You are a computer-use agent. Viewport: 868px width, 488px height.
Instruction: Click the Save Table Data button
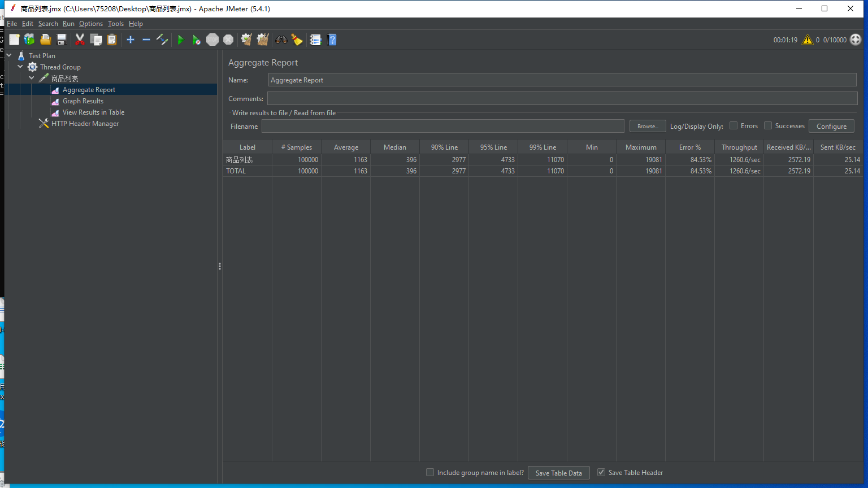coord(559,473)
